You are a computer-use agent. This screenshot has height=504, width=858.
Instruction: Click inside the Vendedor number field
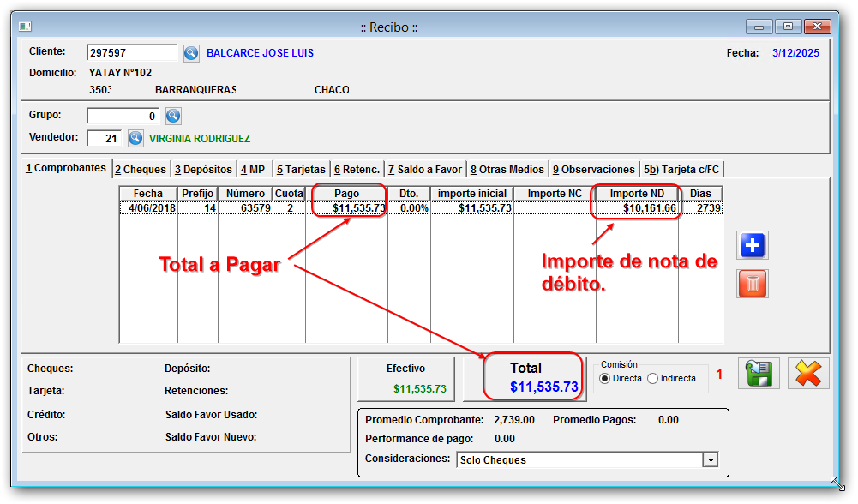(x=103, y=138)
